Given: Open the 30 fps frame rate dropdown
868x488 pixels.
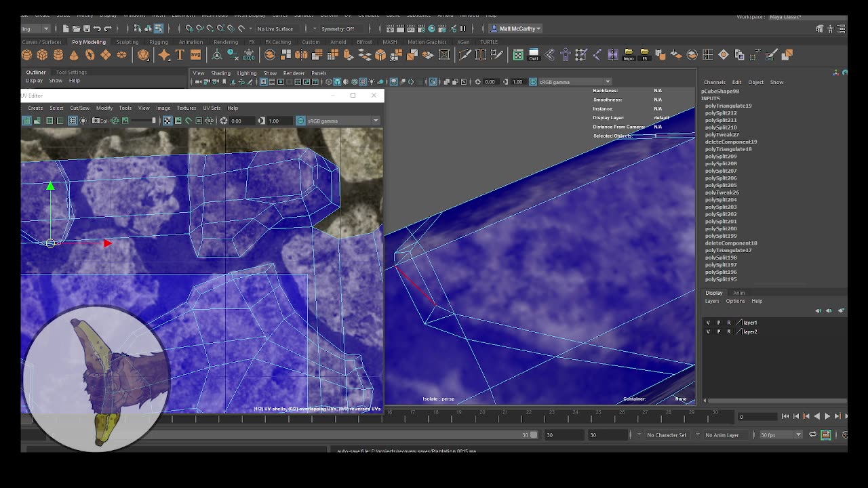Looking at the screenshot, I should click(x=780, y=435).
